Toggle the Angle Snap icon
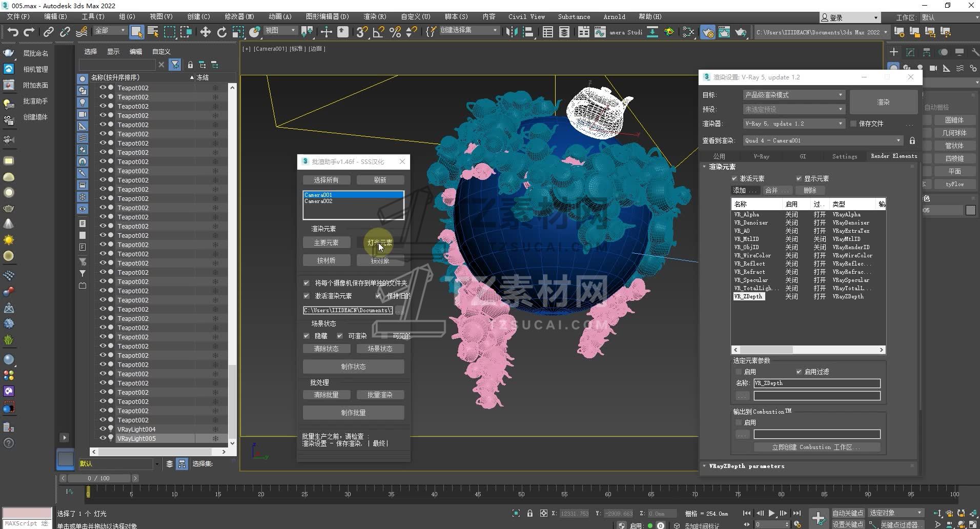The height and width of the screenshot is (529, 980). pos(378,32)
